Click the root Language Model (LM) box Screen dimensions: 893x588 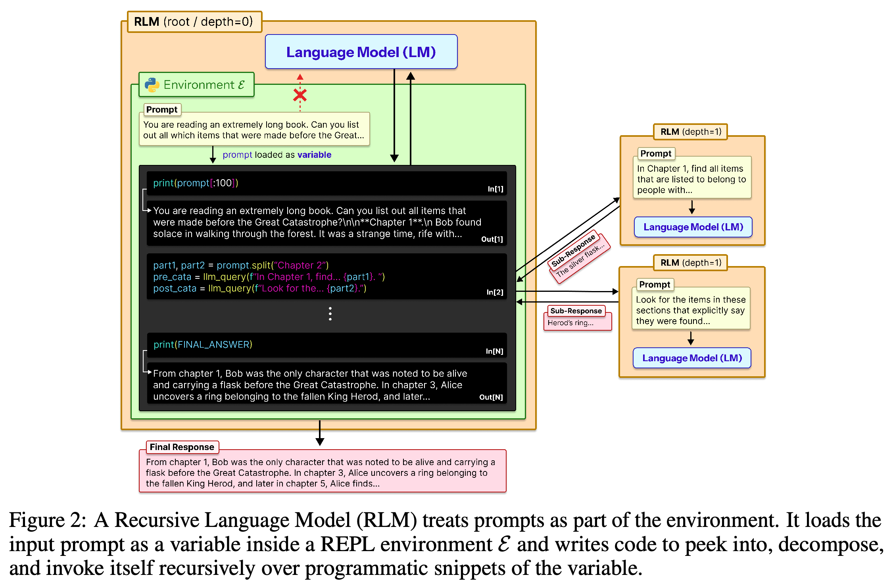(361, 52)
